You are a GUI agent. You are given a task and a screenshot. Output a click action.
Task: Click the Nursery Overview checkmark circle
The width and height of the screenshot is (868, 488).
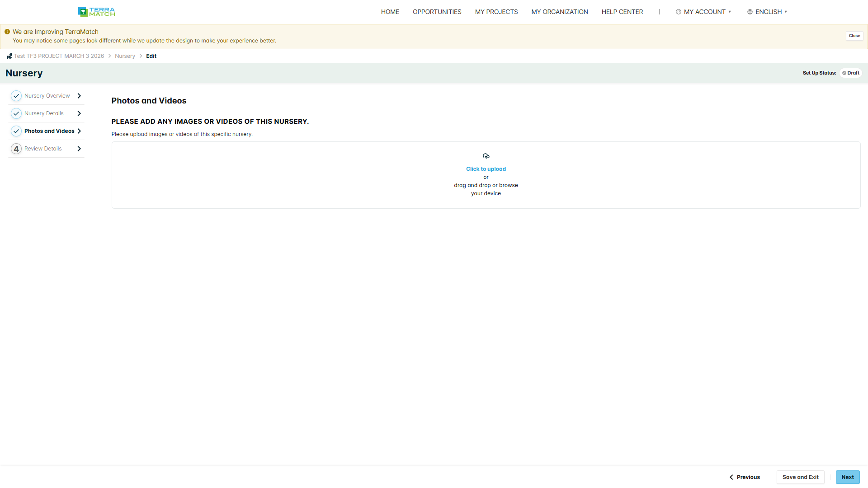click(16, 96)
